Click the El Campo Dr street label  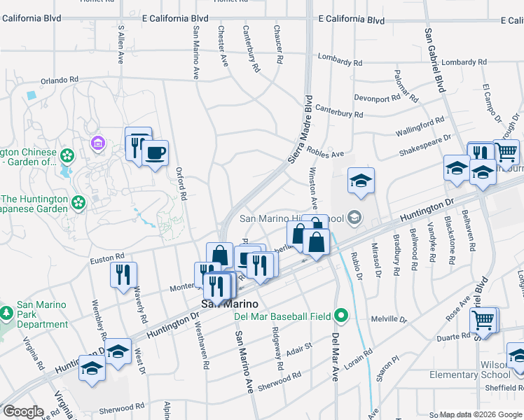[x=492, y=103]
